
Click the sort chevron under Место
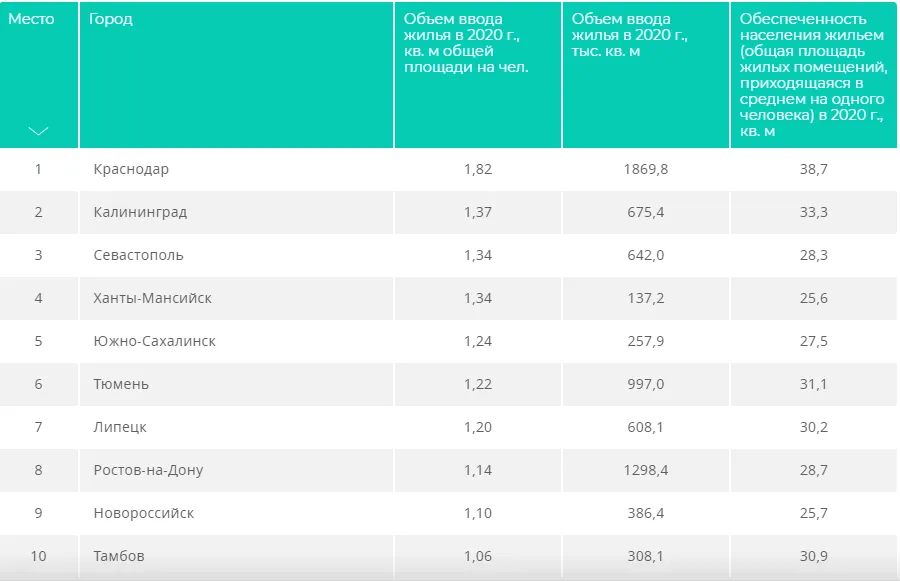(38, 132)
